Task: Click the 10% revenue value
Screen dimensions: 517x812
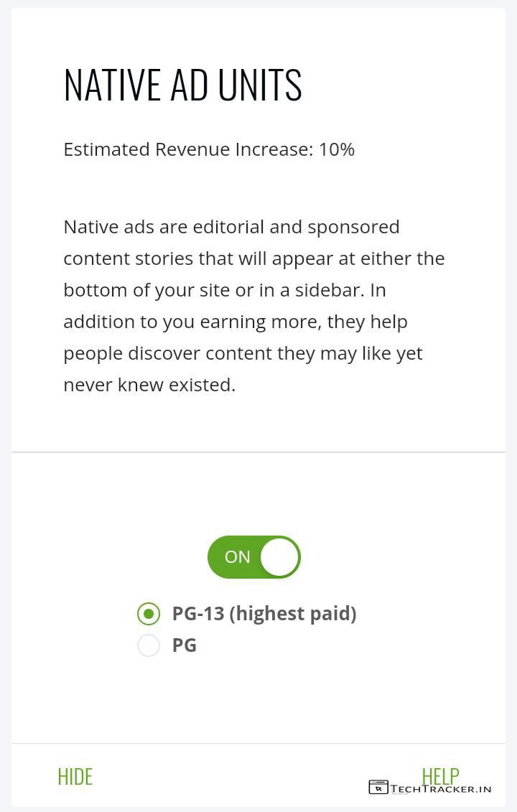Action: click(x=337, y=149)
